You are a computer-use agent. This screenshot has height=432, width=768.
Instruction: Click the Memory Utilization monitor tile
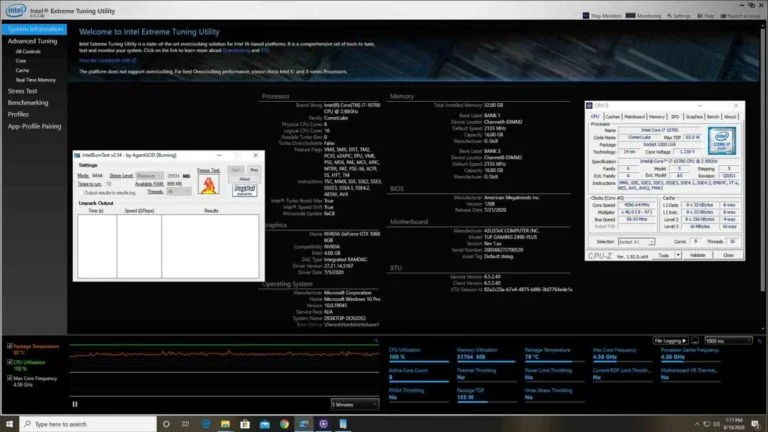(486, 354)
